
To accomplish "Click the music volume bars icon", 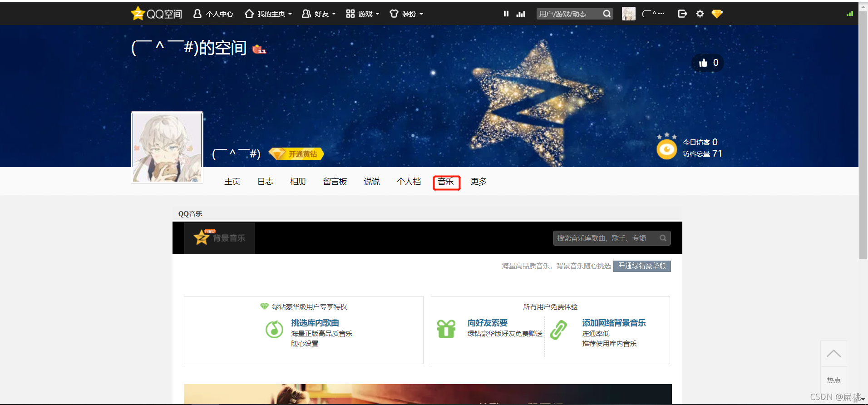I will point(521,14).
